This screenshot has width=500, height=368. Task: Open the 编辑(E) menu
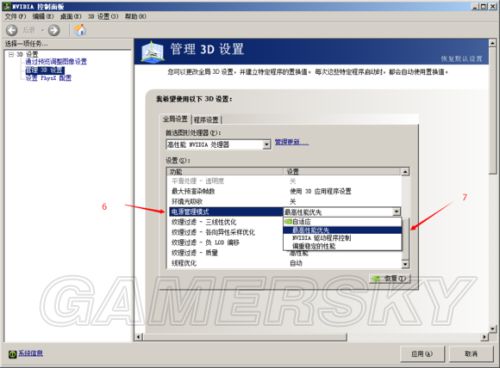point(43,16)
